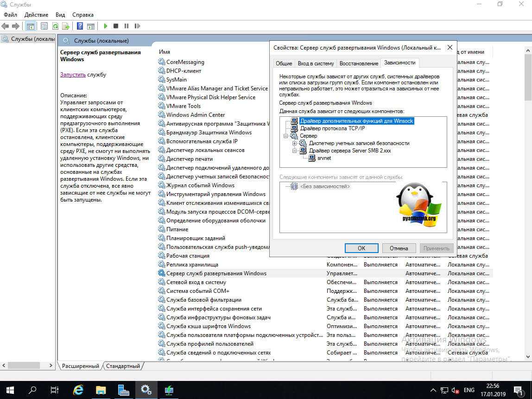Expand Диспетчер учетных записей безопасности tree node
532x399 pixels.
(294, 143)
